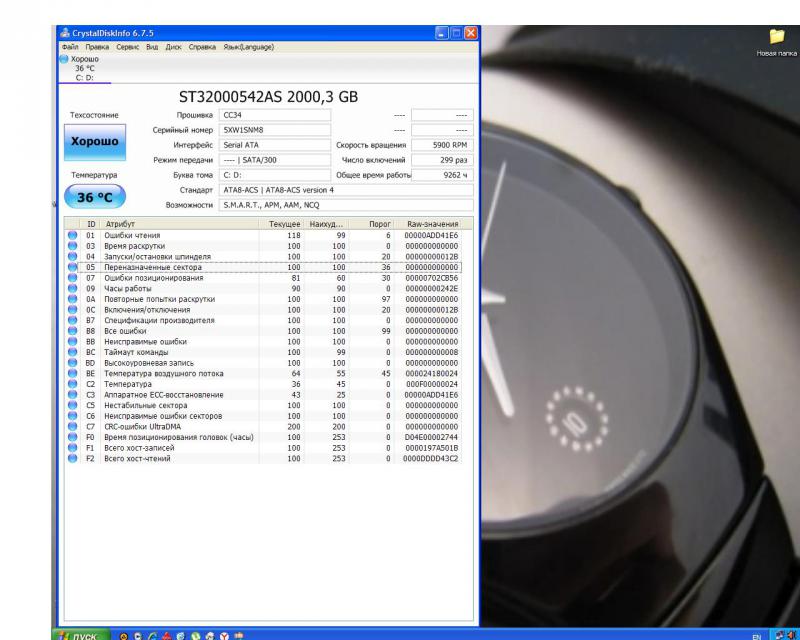Click the disk title ST32000542AS 2000,3 GB
Viewport: 800px width, 640px height.
pos(268,97)
